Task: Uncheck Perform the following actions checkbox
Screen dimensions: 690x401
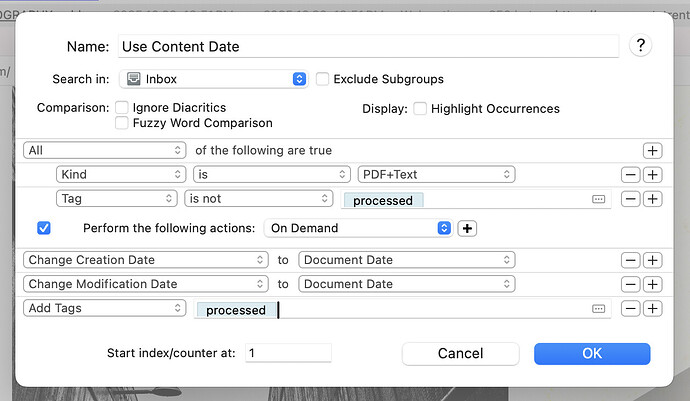Action: pyautogui.click(x=44, y=228)
